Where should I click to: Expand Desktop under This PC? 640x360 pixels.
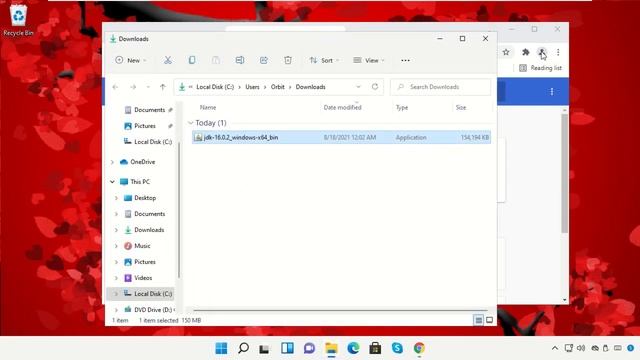point(116,198)
